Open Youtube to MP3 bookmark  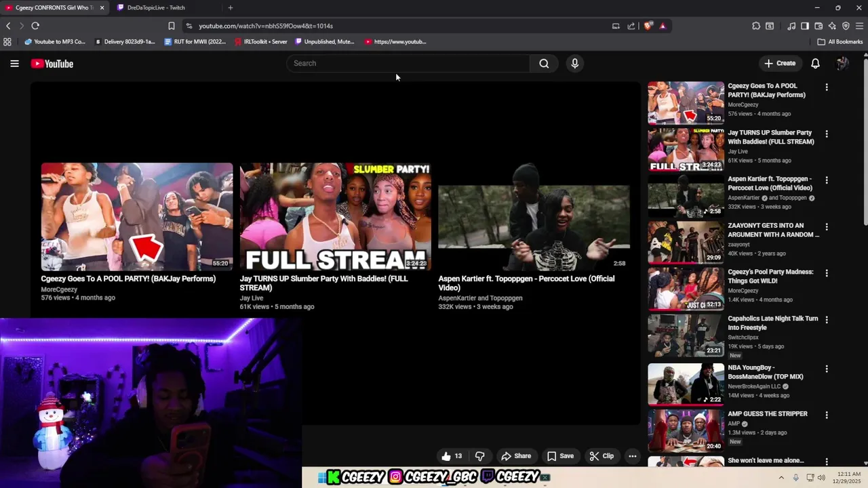(x=55, y=41)
